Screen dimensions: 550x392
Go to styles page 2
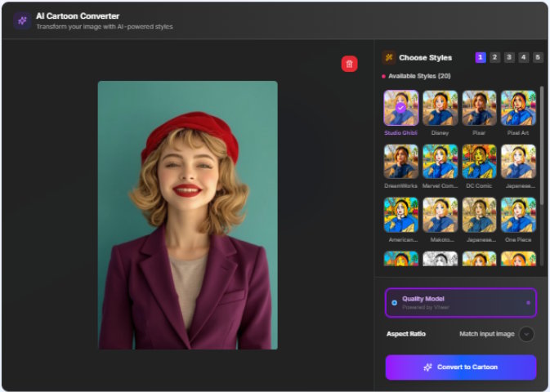coord(494,57)
